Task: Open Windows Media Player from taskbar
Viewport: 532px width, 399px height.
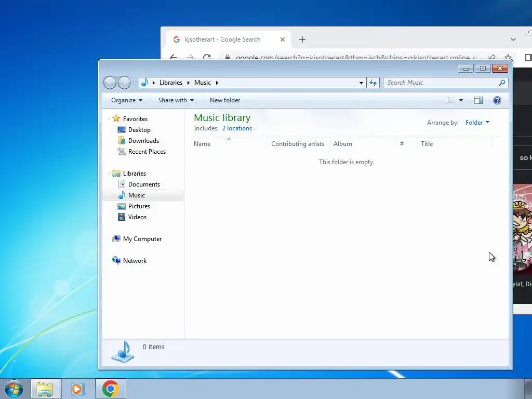Action: point(77,389)
